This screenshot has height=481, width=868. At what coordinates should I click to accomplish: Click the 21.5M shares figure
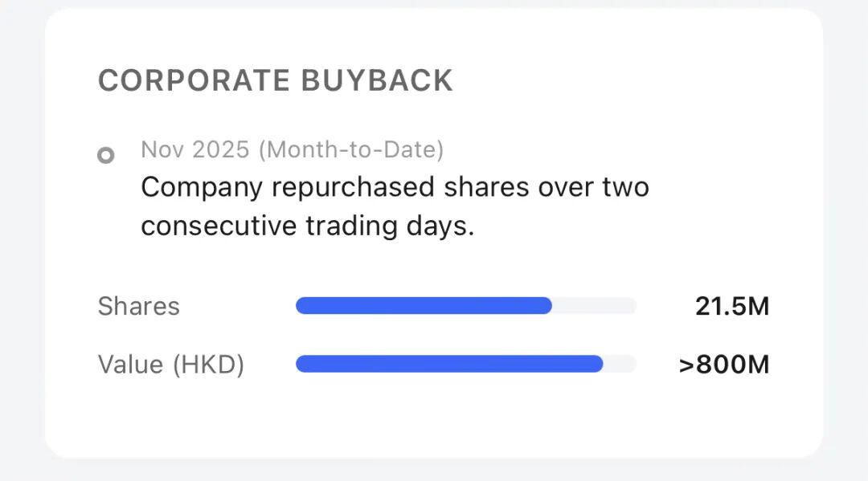click(x=732, y=306)
